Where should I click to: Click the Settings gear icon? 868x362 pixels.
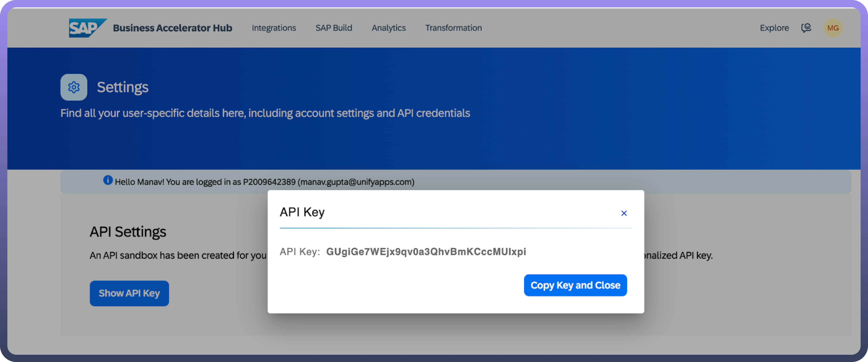pos(74,87)
